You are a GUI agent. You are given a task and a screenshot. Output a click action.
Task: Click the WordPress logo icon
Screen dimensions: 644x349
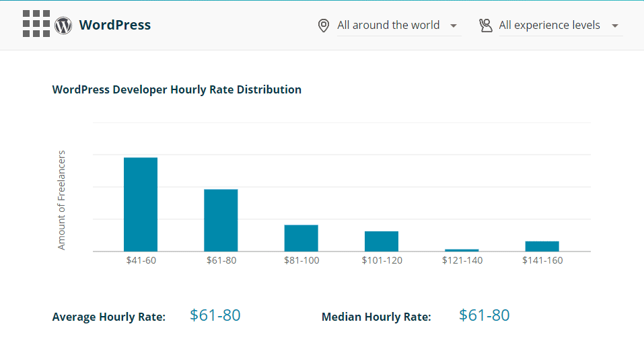point(63,26)
